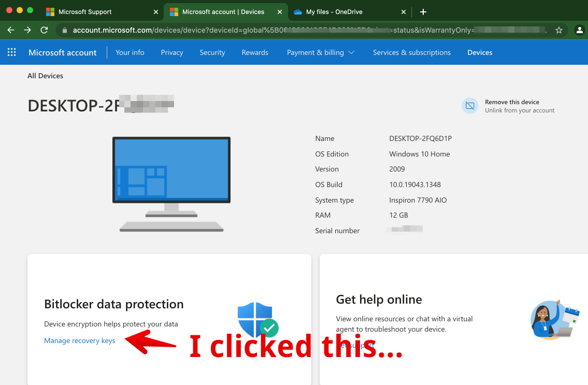Open the Microsoft apps grid launcher
This screenshot has width=588, height=385.
[x=11, y=52]
